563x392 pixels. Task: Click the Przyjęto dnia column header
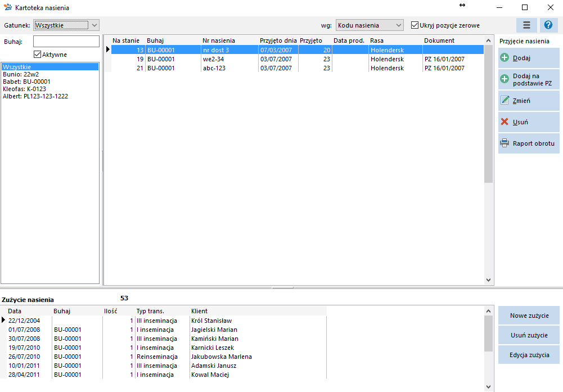coord(278,40)
